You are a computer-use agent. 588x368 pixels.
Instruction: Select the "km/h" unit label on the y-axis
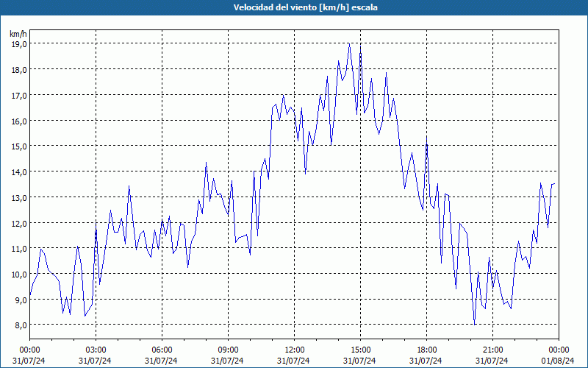18,34
